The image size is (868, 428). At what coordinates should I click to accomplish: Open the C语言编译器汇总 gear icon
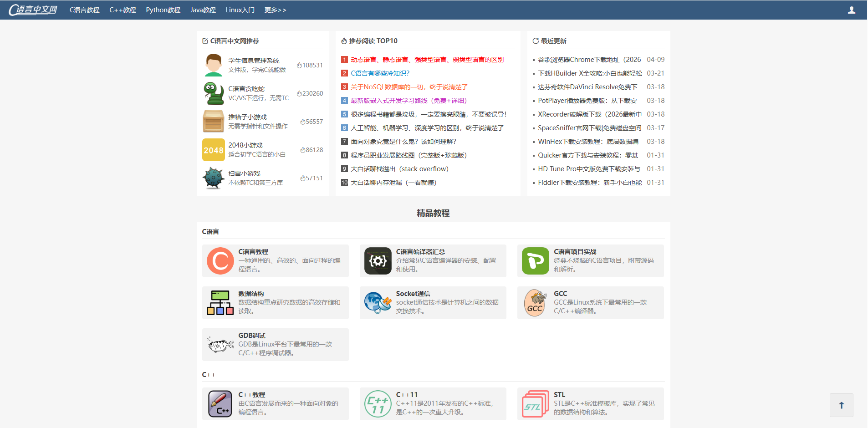(x=378, y=261)
